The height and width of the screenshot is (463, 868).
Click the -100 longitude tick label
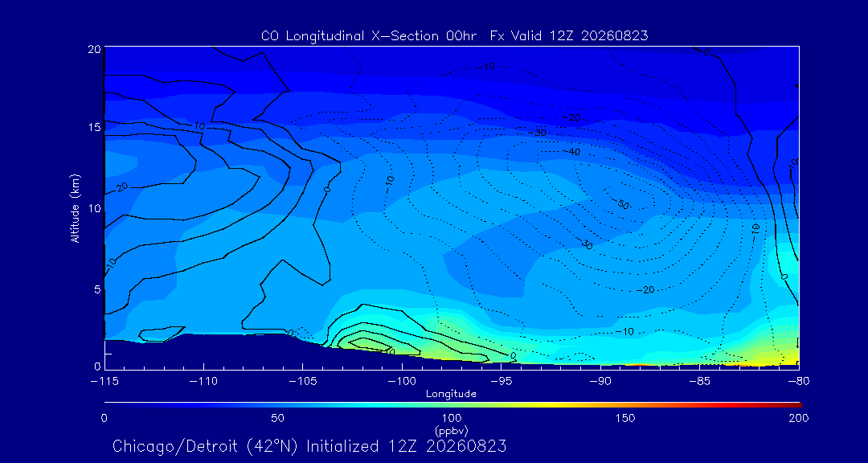pos(401,382)
